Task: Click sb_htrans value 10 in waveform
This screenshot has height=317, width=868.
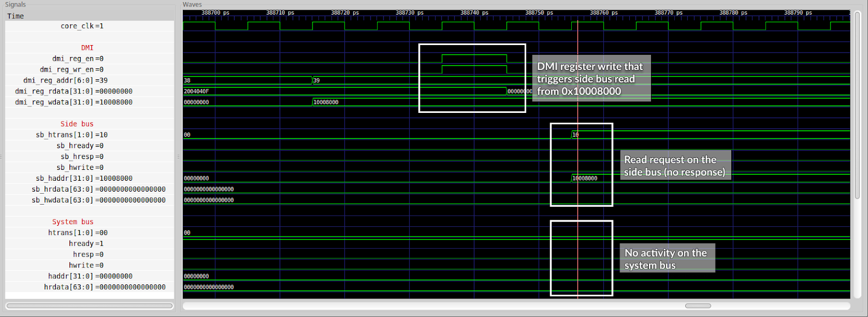Action: pyautogui.click(x=576, y=135)
